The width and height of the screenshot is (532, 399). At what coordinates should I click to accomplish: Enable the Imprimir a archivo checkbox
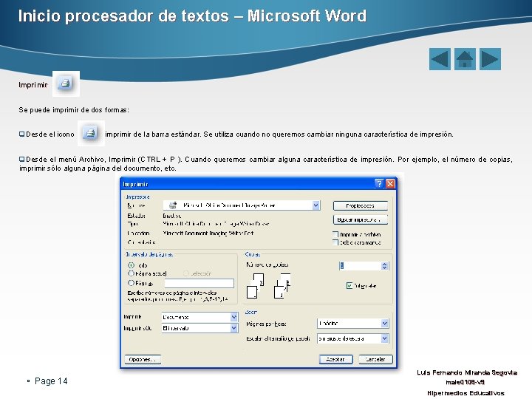[x=335, y=234]
